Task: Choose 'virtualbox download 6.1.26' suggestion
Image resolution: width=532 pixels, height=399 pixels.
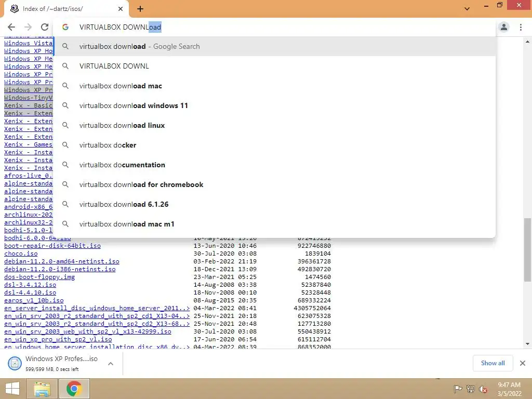Action: click(x=274, y=204)
